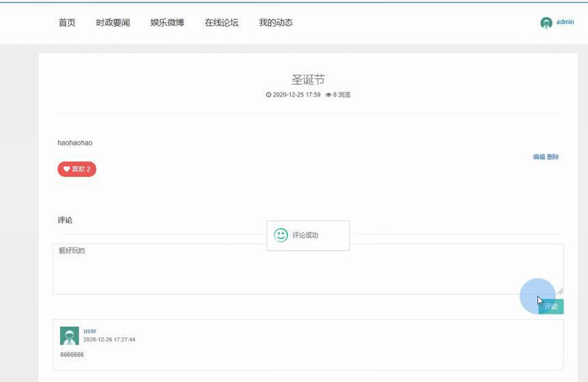Click the resize grip of the comment textarea
588x382 pixels.
560,291
